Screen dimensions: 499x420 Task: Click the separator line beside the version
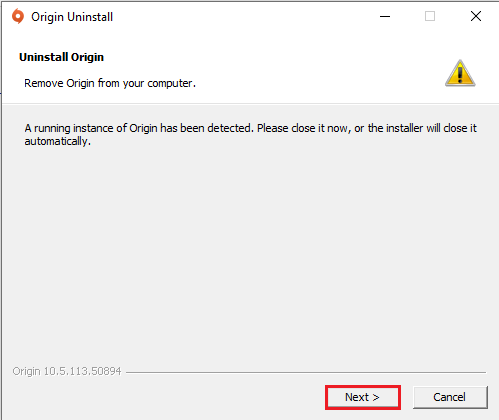306,372
